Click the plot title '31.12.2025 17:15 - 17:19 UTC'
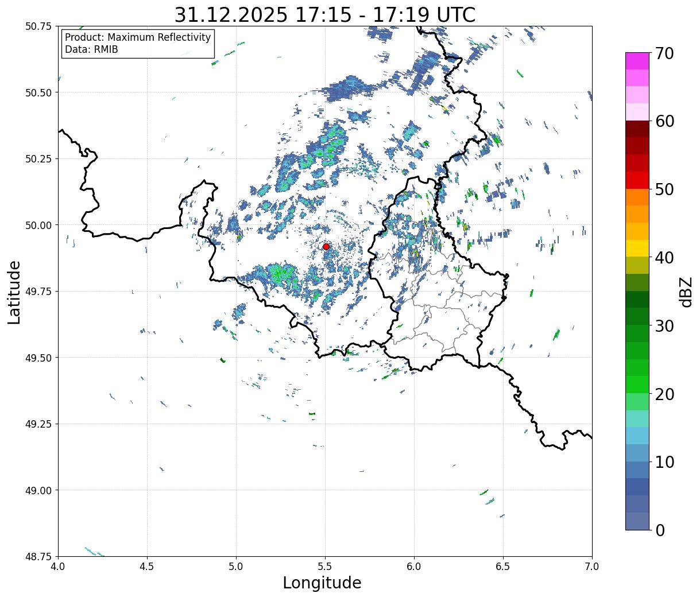Viewport: 700px width, 597px height. pos(325,14)
